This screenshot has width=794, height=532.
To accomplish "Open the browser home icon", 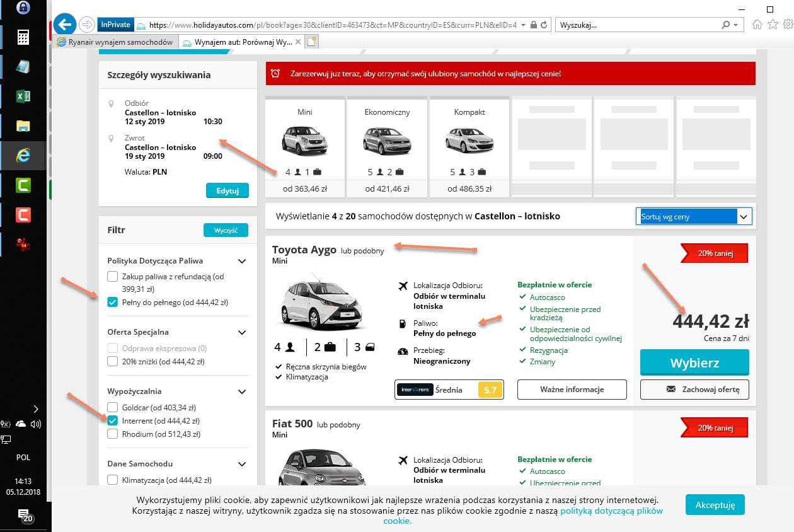I will click(x=757, y=25).
